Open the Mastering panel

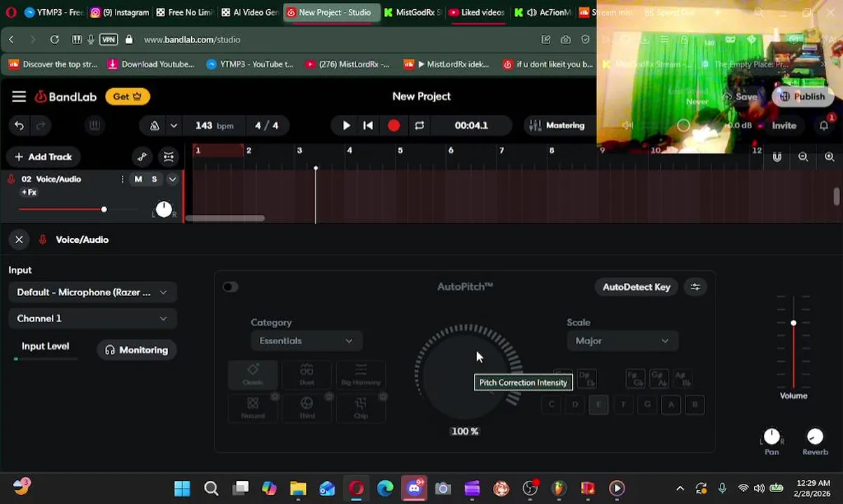557,125
